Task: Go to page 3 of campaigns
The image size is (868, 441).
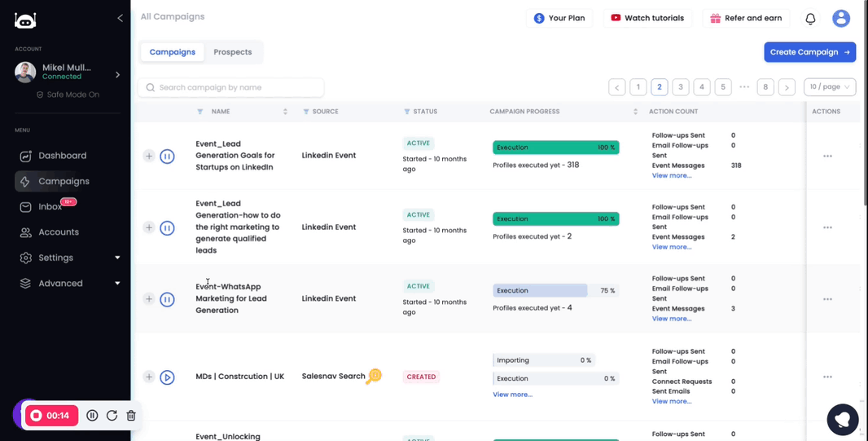Action: click(681, 87)
